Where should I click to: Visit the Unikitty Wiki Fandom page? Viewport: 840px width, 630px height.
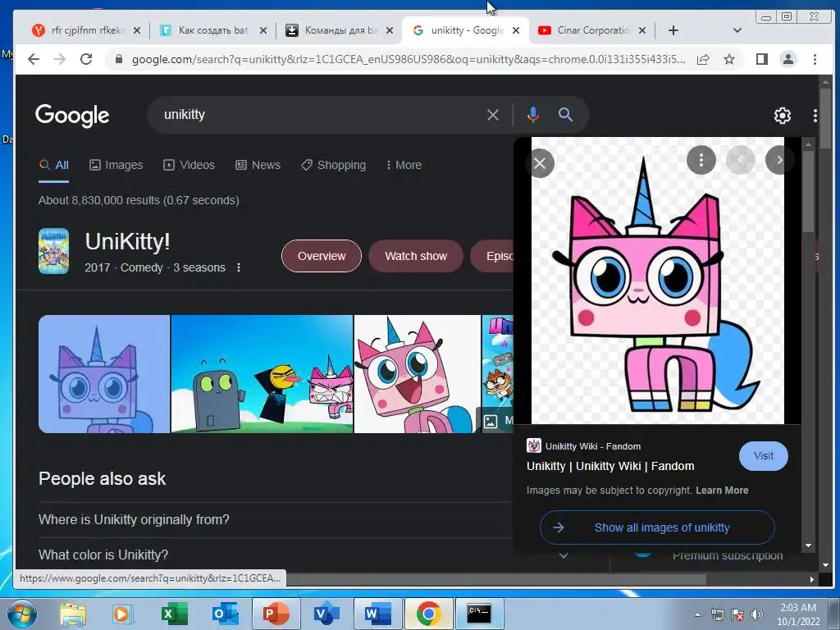(764, 456)
